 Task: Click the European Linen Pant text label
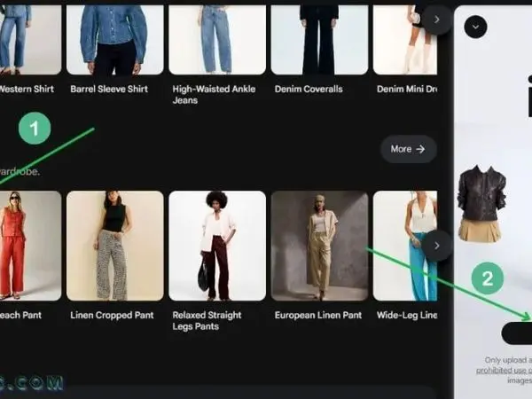point(318,315)
